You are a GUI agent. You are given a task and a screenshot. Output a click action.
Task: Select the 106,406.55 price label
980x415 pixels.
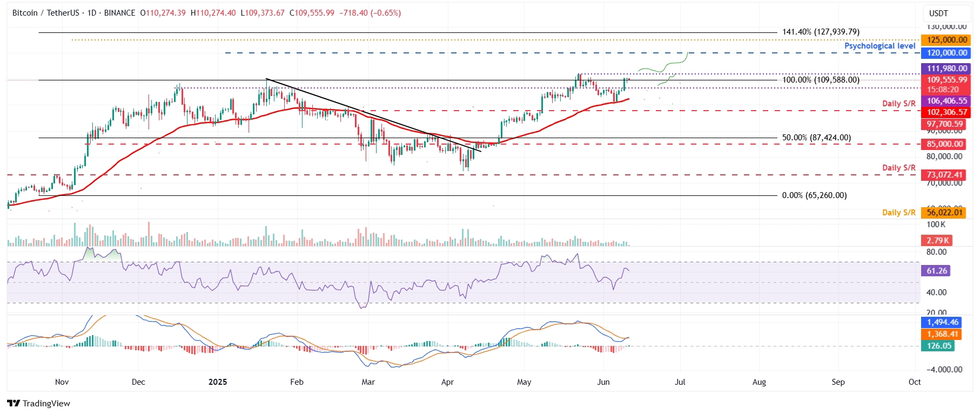(x=947, y=101)
